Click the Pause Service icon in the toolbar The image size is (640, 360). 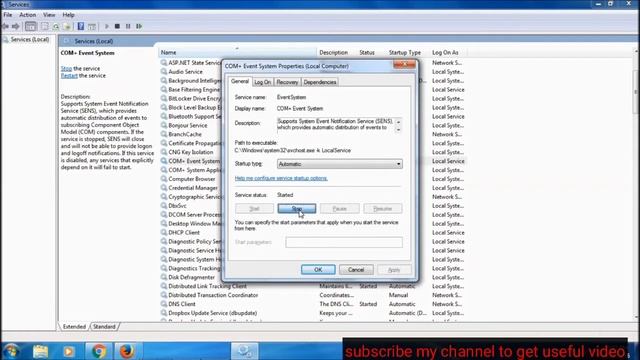point(128,27)
